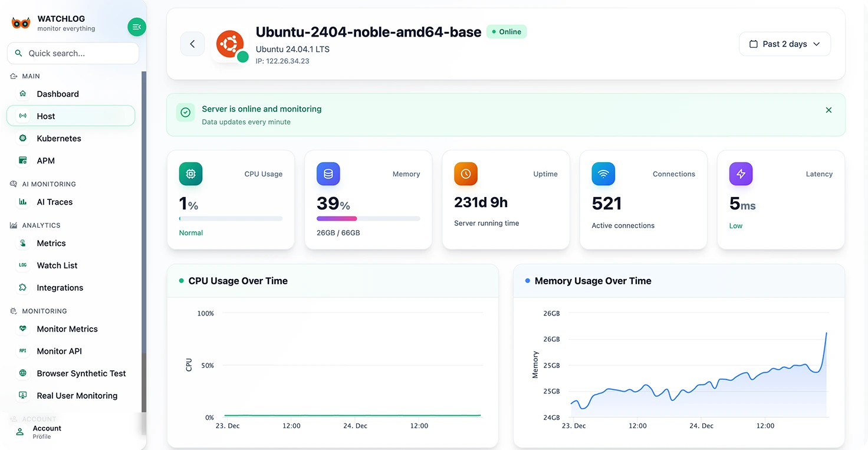
Task: Select Kubernetes in the sidebar
Action: click(x=59, y=139)
